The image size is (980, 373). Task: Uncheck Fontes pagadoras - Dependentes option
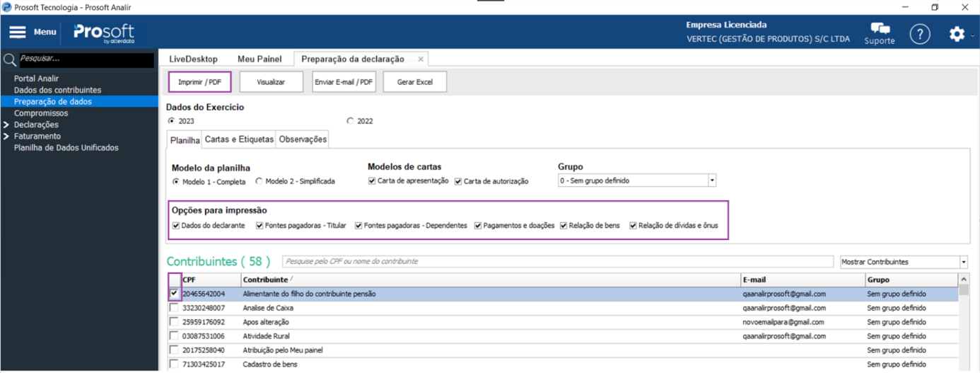tap(359, 226)
